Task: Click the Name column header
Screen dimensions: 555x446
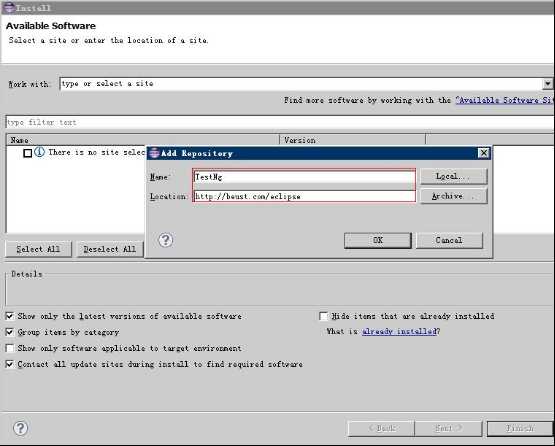Action: pos(143,140)
